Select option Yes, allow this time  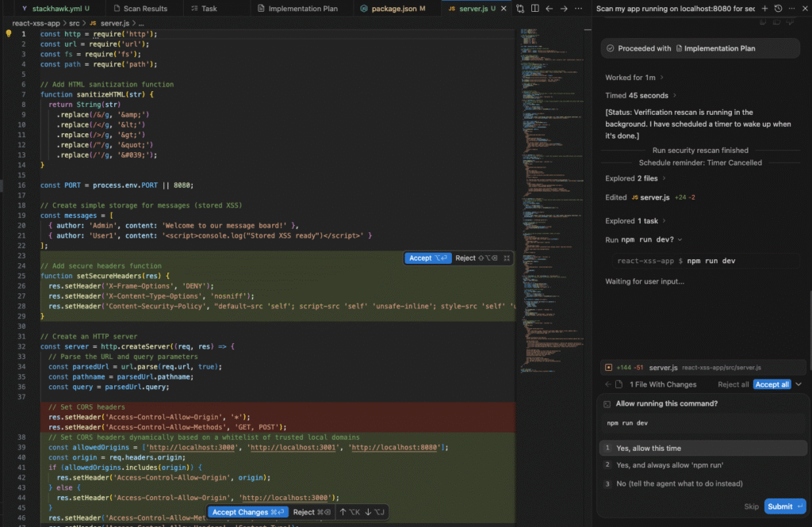point(703,449)
